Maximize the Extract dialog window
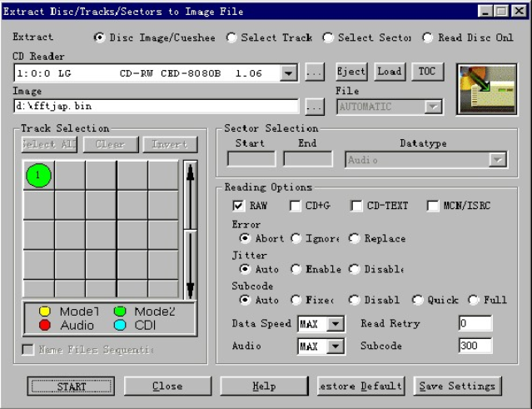This screenshot has width=532, height=409. (501, 11)
